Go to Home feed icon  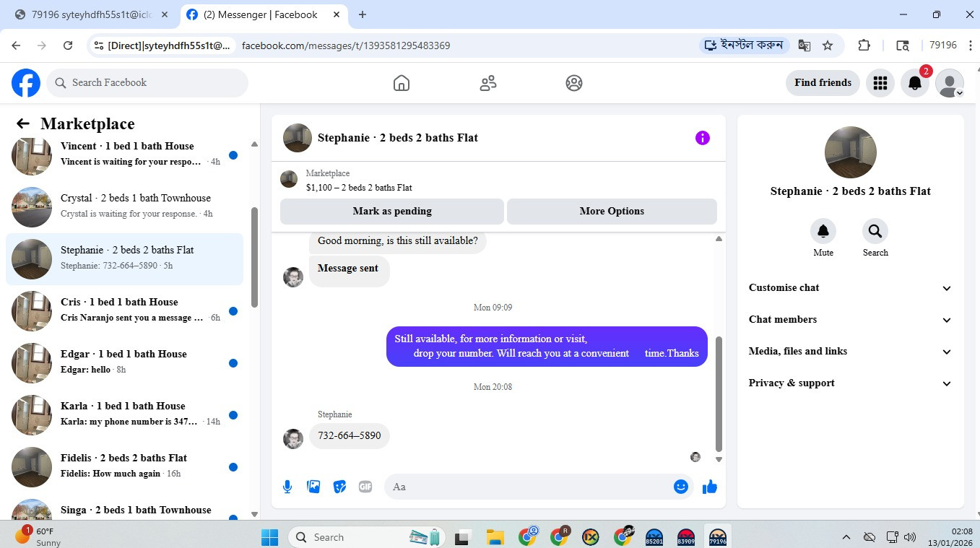tap(402, 83)
